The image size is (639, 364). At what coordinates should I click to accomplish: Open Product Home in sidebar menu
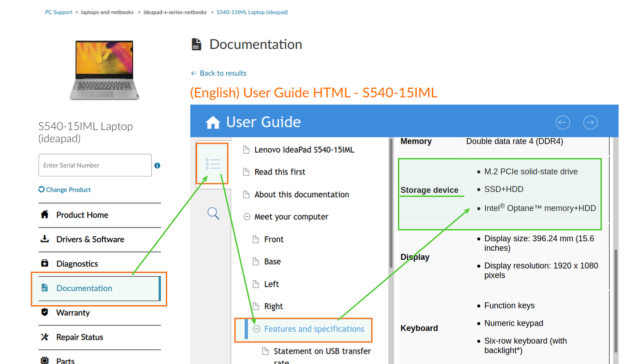(x=100, y=215)
